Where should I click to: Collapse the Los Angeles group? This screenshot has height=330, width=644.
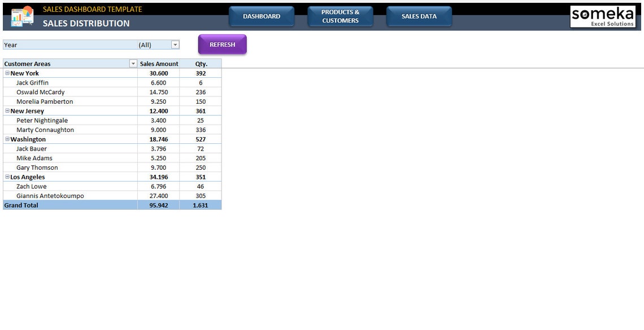point(7,177)
